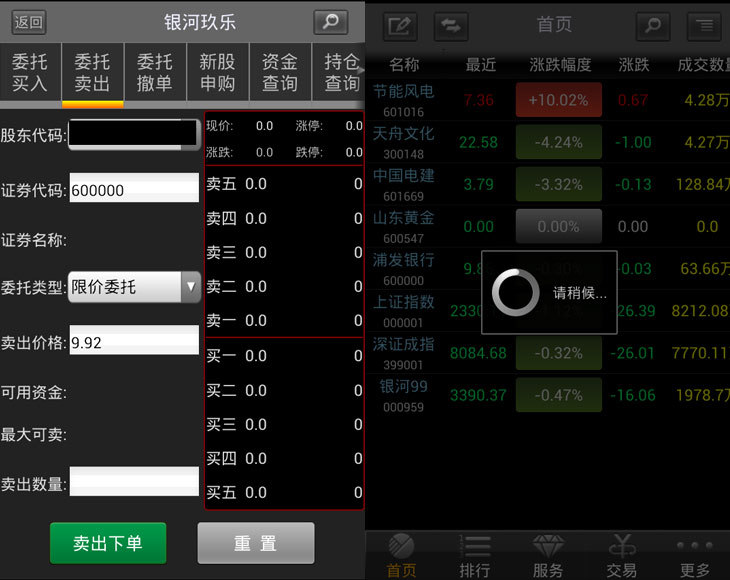The height and width of the screenshot is (580, 730).
Task: Open the 上证指数 000001 index row
Action: (548, 311)
